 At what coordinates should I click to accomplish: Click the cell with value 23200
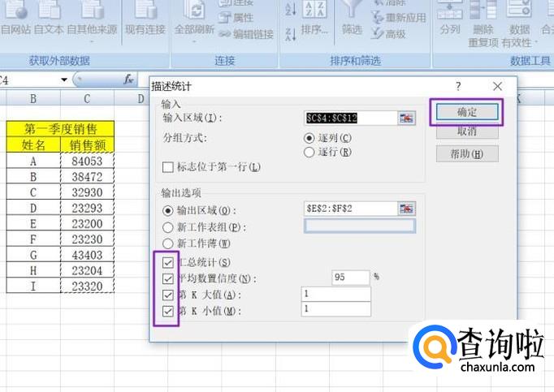point(88,223)
